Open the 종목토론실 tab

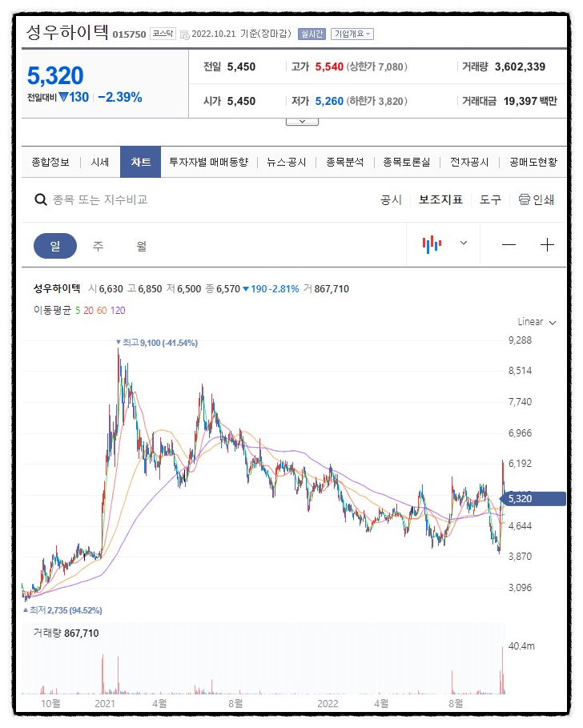tap(406, 162)
